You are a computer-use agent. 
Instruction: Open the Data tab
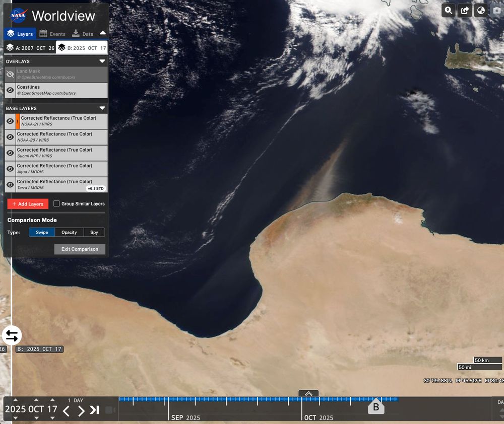pos(83,34)
